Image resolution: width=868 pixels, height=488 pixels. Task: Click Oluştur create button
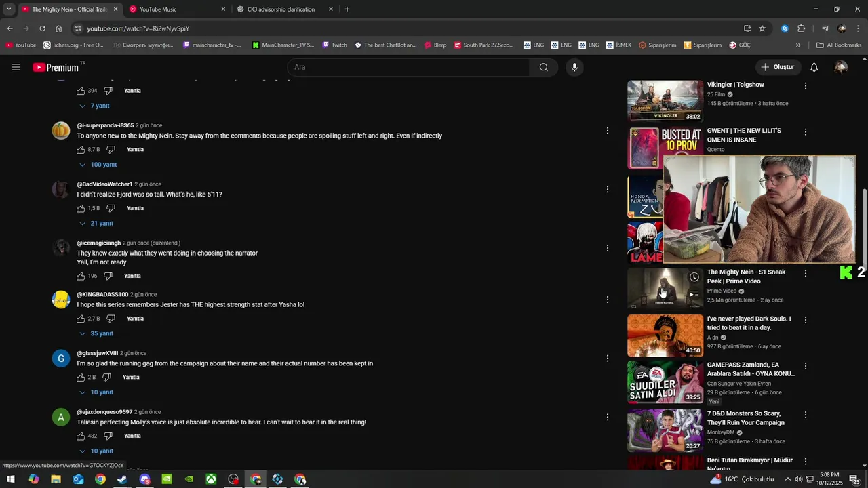777,67
